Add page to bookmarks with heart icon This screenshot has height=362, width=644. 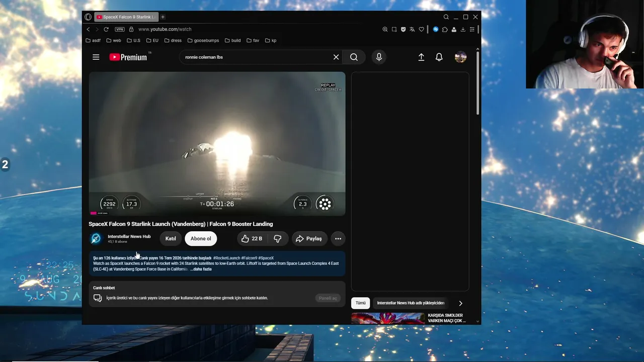[421, 30]
